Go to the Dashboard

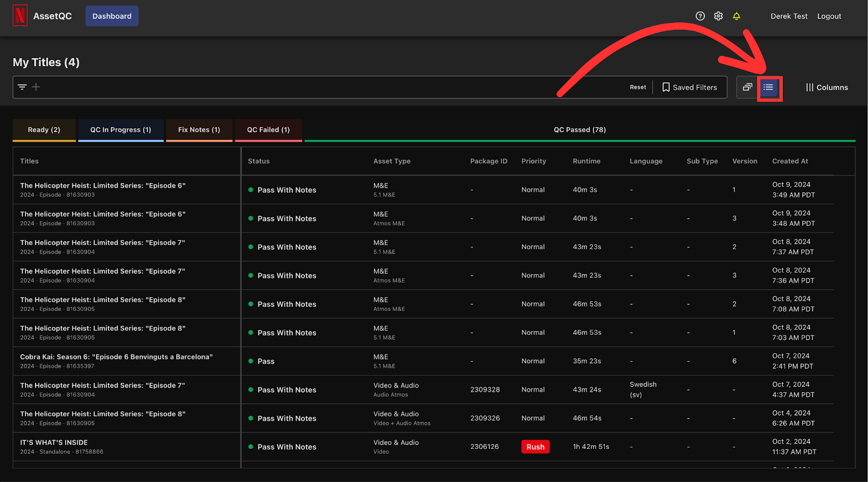pyautogui.click(x=112, y=16)
